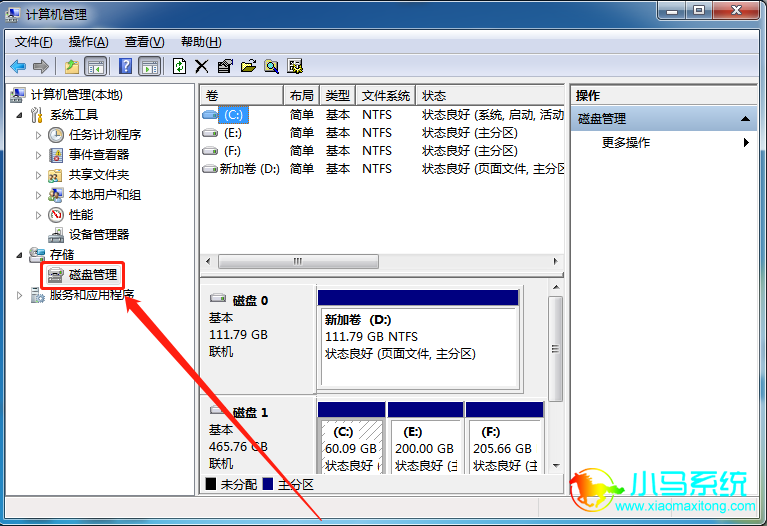Select 存储 node in tree
Viewport: 767px width, 526px height.
[62, 254]
